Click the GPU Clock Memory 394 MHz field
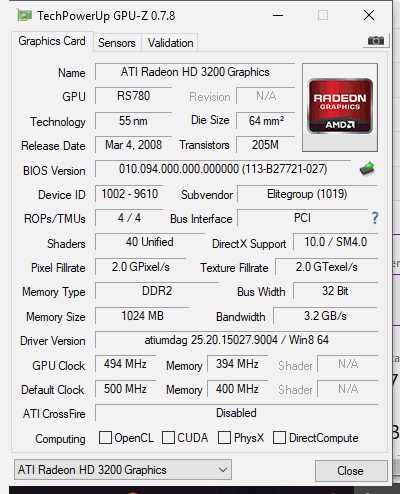Image resolution: width=400 pixels, height=494 pixels. point(237,364)
